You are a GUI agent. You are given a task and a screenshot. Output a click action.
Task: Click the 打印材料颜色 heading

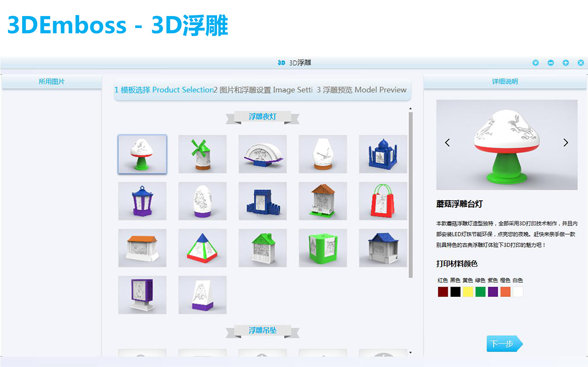click(457, 264)
